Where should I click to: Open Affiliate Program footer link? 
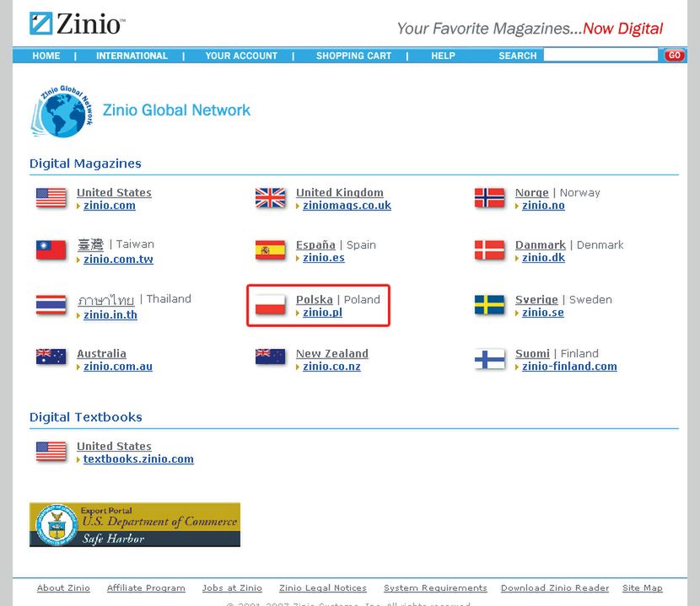click(146, 588)
